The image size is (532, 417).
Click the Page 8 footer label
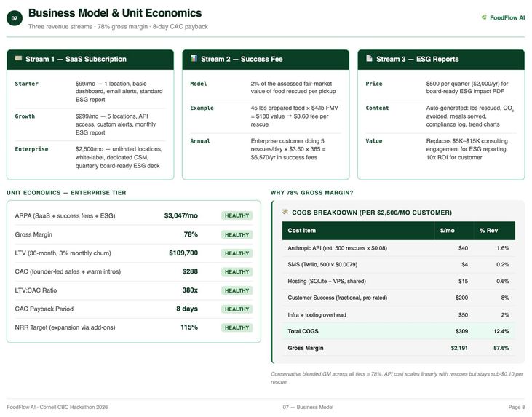pos(517,407)
